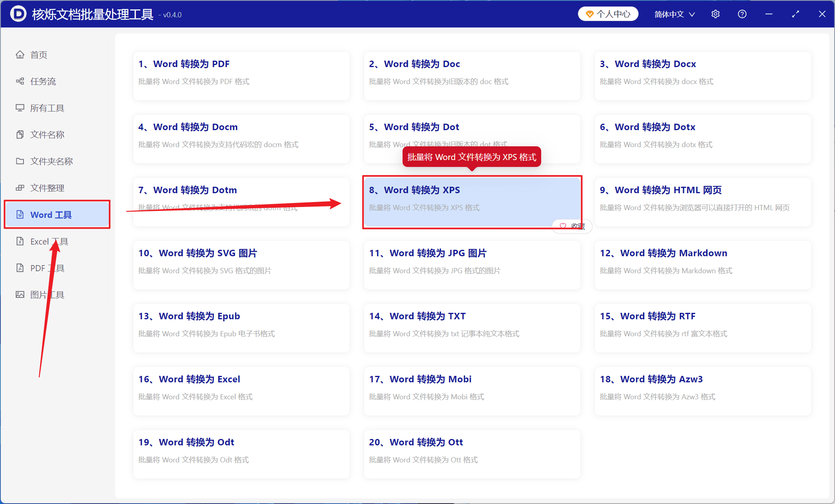Click the help question mark icon
The width and height of the screenshot is (835, 504).
point(742,14)
